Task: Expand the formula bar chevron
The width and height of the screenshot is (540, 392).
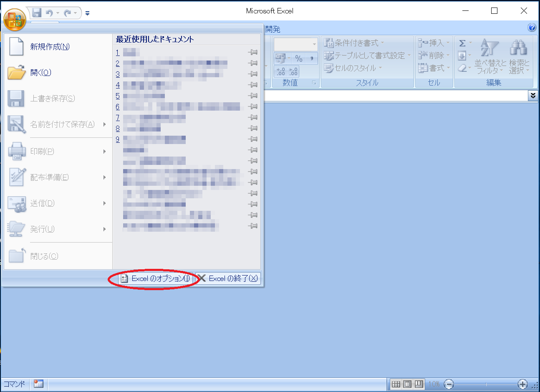Action: (533, 96)
